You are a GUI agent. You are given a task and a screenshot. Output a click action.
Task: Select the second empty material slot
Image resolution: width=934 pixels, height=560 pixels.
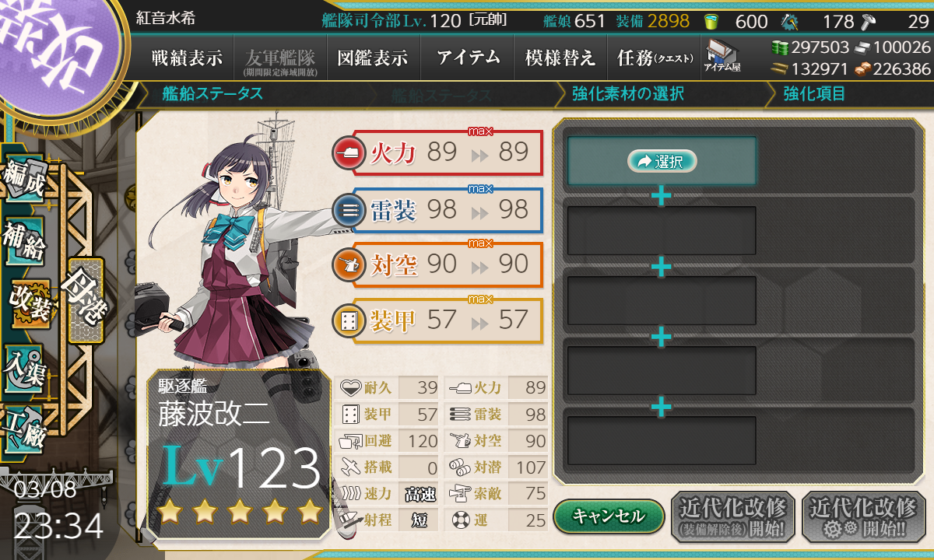[662, 230]
